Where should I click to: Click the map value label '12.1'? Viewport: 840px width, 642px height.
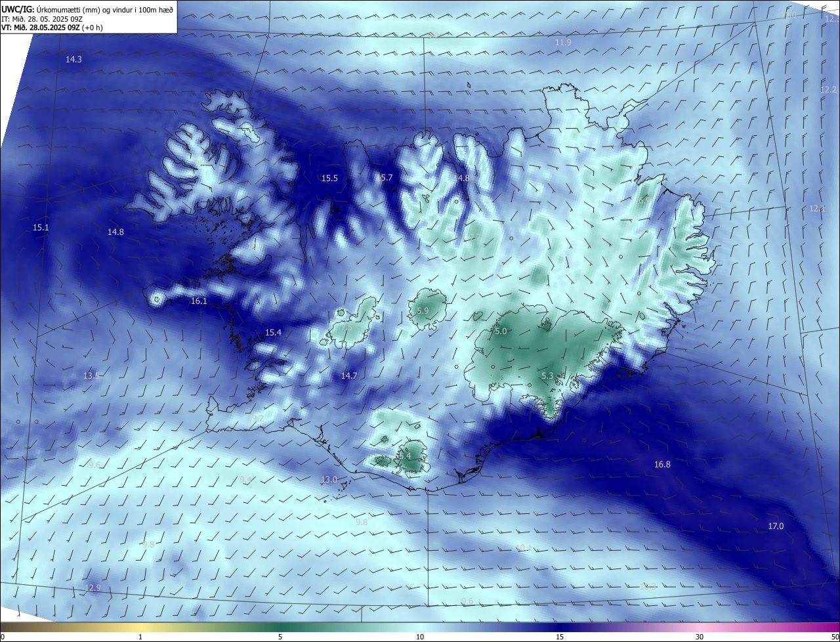click(x=816, y=208)
